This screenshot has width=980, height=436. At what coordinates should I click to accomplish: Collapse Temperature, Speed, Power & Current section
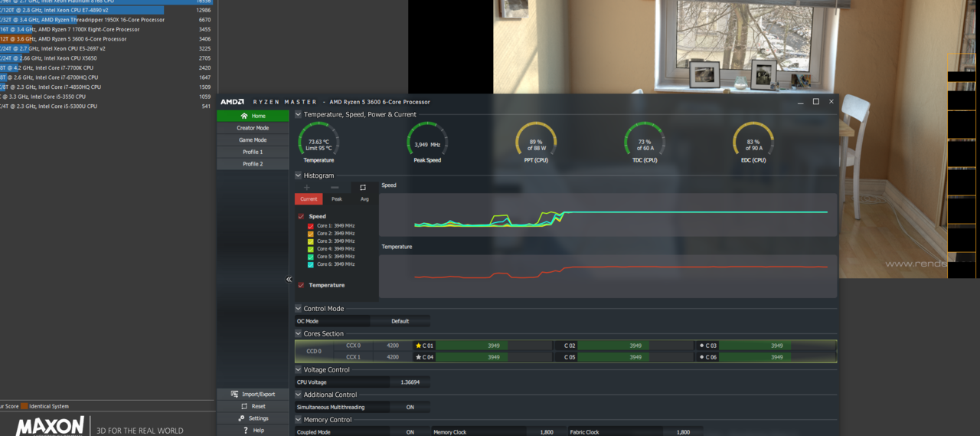click(x=299, y=114)
